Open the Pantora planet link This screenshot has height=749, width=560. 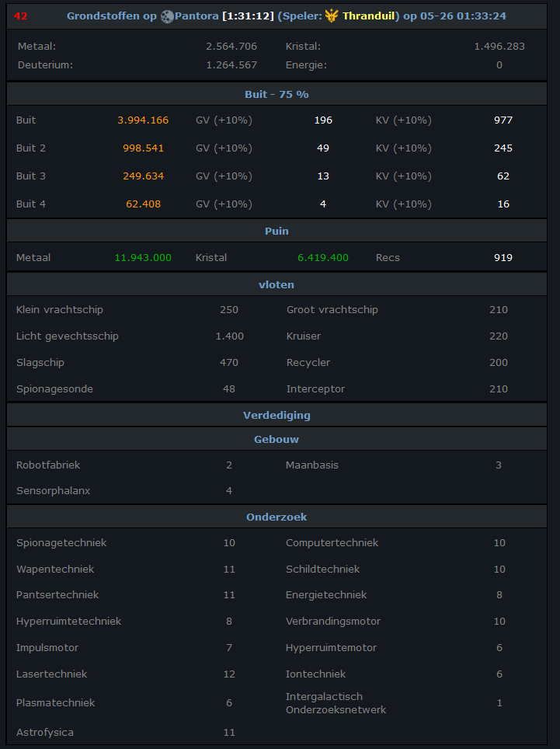197,16
